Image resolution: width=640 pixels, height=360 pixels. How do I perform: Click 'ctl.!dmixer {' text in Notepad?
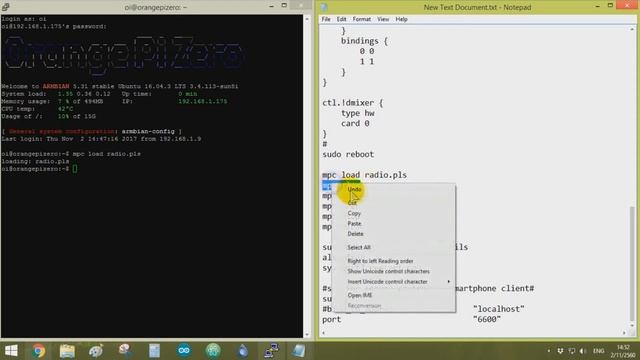coord(353,103)
